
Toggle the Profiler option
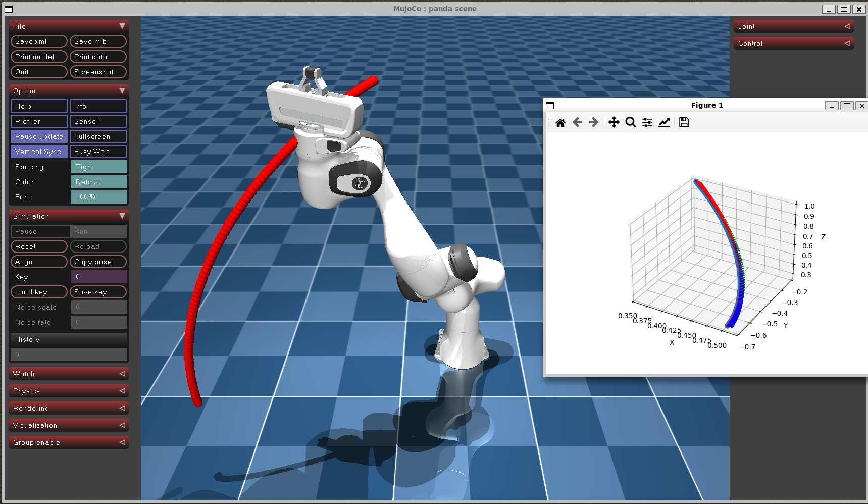(x=39, y=121)
